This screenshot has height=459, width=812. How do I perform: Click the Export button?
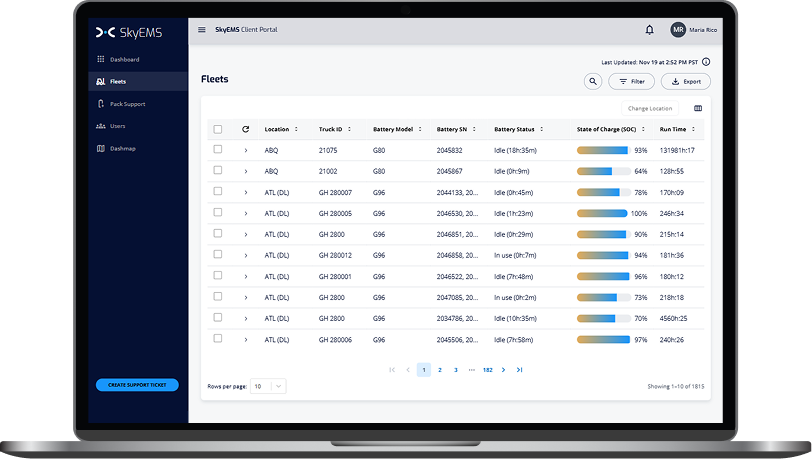[686, 81]
